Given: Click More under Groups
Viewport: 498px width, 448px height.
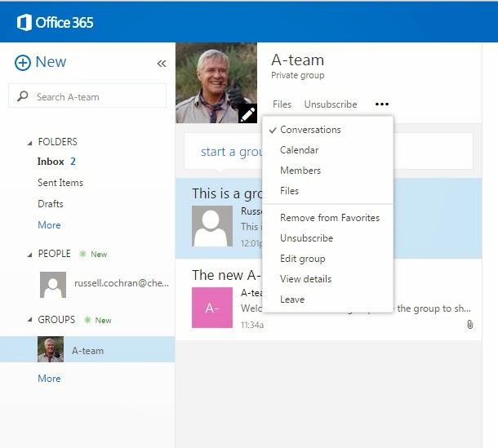Looking at the screenshot, I should [49, 379].
